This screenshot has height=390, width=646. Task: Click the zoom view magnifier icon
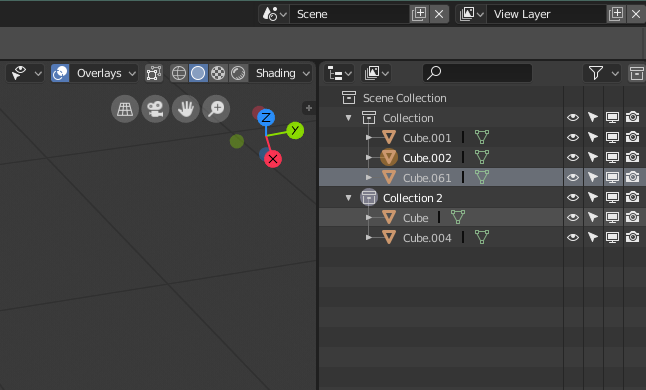tap(216, 109)
